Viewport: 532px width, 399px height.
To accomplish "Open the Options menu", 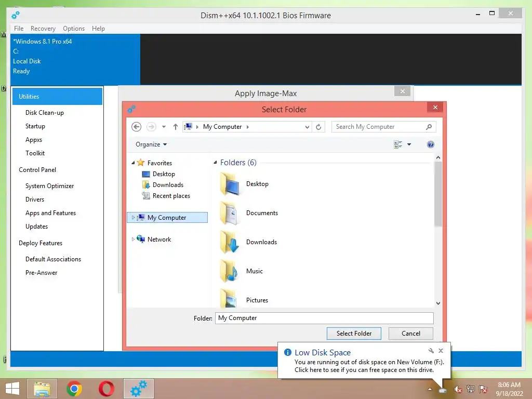I will click(x=74, y=29).
